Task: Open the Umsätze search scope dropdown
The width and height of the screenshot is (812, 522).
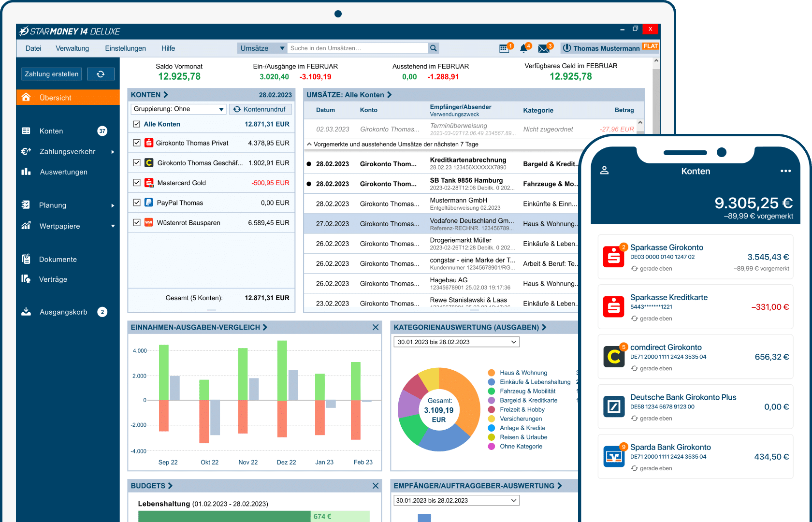Action: pyautogui.click(x=262, y=48)
